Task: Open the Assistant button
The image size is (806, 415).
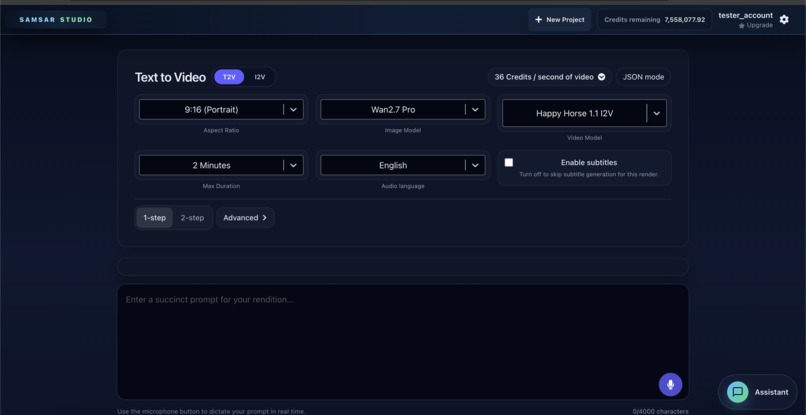Action: point(757,392)
